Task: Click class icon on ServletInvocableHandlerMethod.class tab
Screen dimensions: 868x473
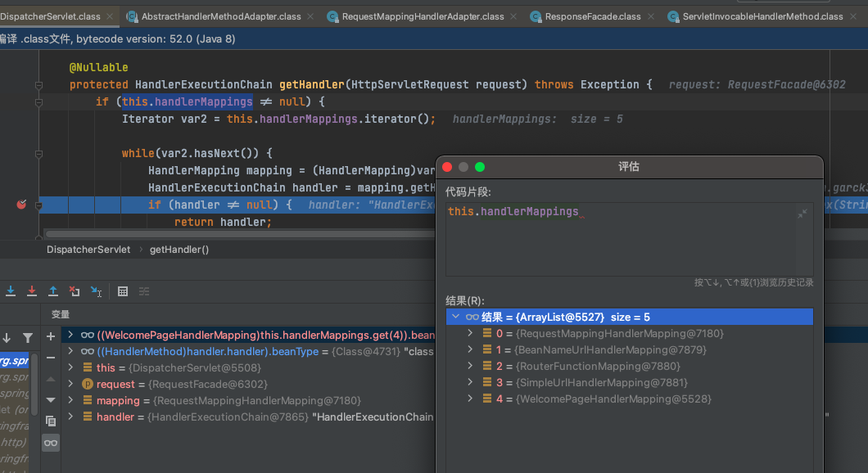Action: coord(673,16)
